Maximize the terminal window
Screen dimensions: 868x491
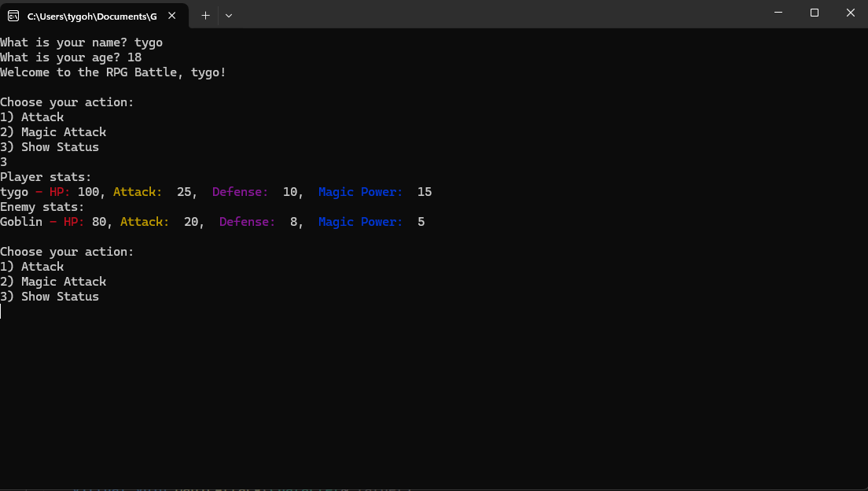(814, 13)
